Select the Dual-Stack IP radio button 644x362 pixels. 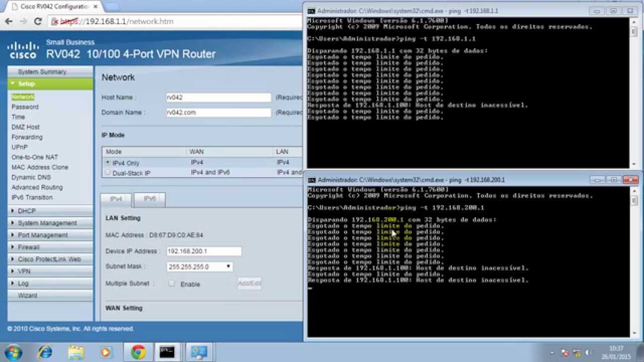pyautogui.click(x=108, y=172)
